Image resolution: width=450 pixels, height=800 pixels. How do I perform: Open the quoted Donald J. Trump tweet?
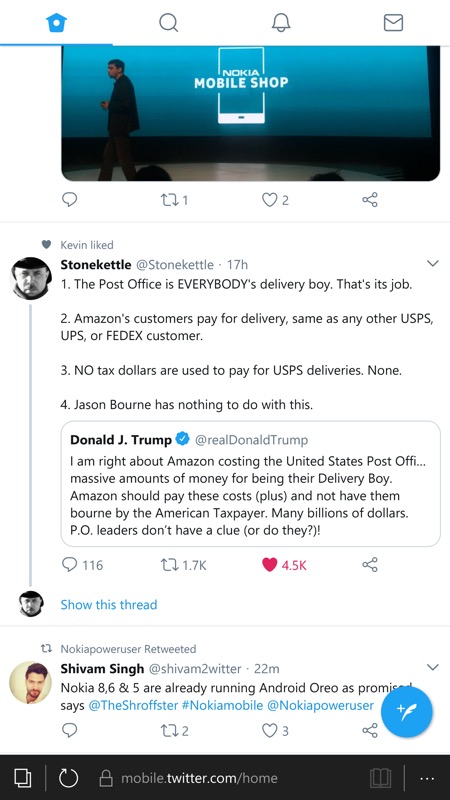coord(251,484)
